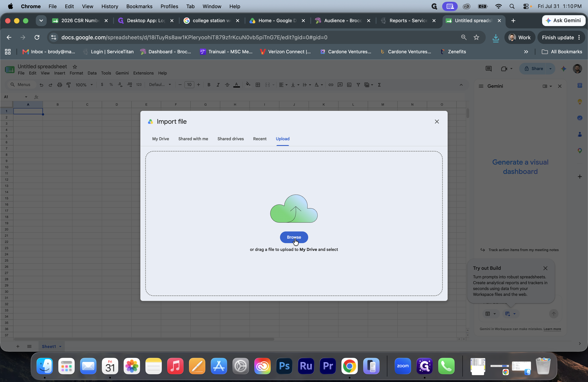Open the borders tool
588x382 pixels.
click(258, 85)
